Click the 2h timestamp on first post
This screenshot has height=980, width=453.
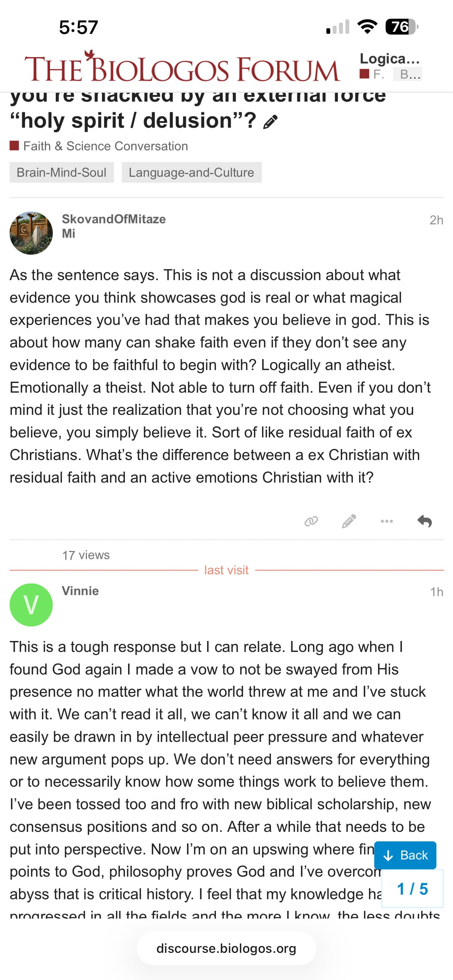pos(436,220)
